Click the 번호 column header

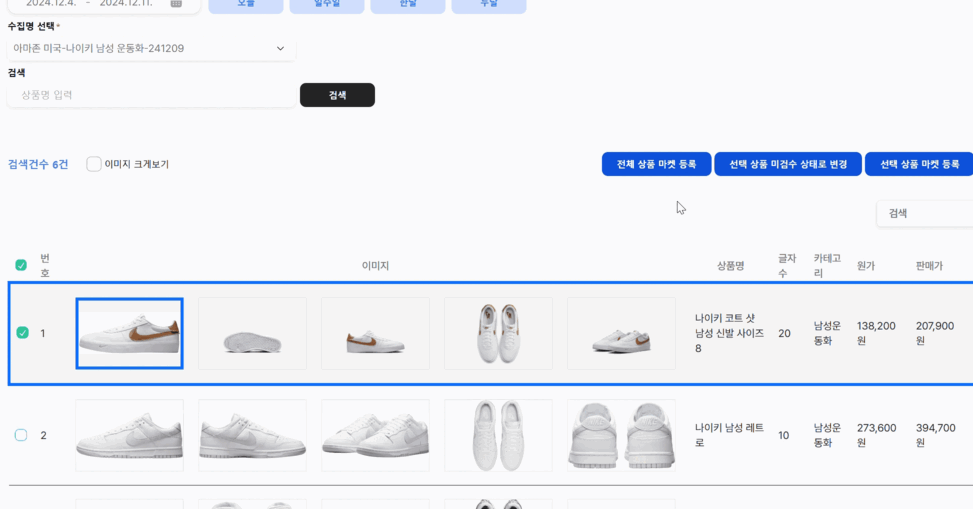pyautogui.click(x=45, y=266)
